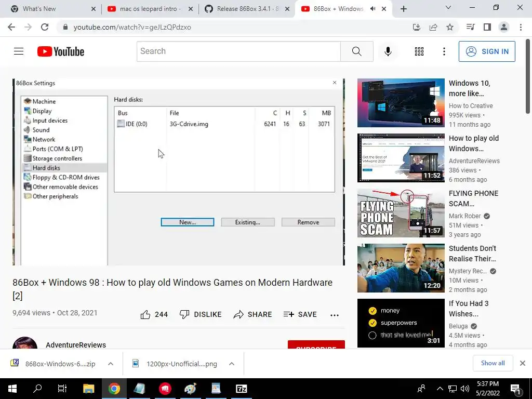Toggle Chrome side panel
Viewport: 532px width, 399px height.
(x=487, y=27)
